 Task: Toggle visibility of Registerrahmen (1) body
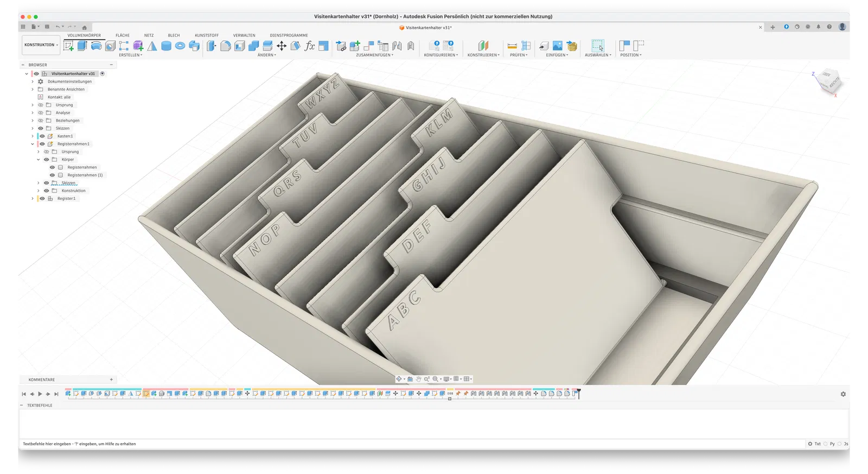pyautogui.click(x=53, y=175)
